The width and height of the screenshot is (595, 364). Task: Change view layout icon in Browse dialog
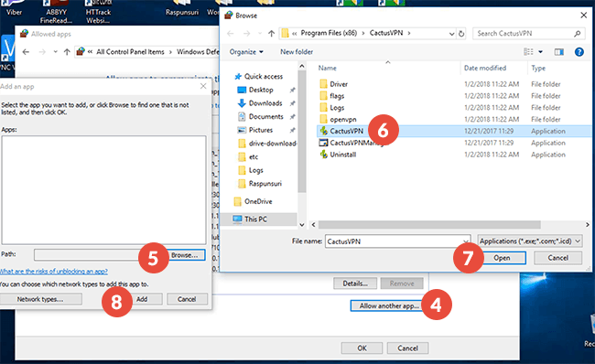pos(528,52)
